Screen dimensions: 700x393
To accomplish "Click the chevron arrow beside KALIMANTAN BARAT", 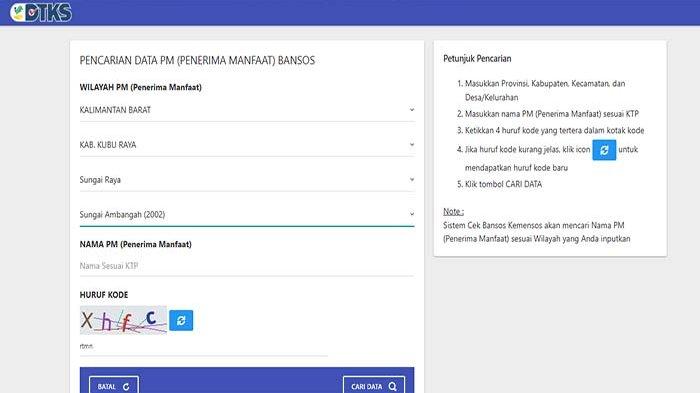I will point(412,109).
